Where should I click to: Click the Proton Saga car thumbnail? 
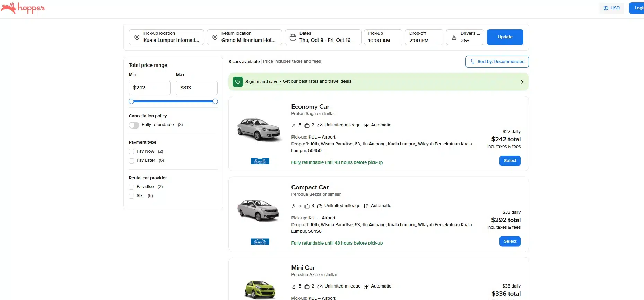click(260, 130)
